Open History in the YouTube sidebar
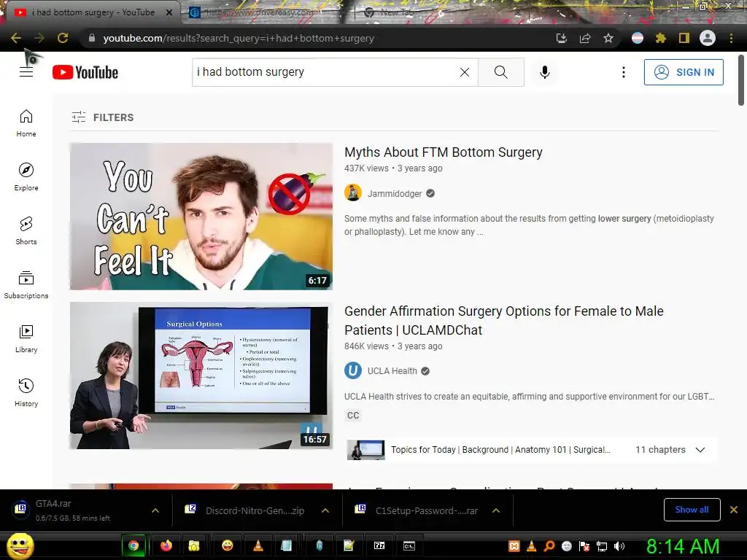Screen dimensions: 747x560 [26, 392]
